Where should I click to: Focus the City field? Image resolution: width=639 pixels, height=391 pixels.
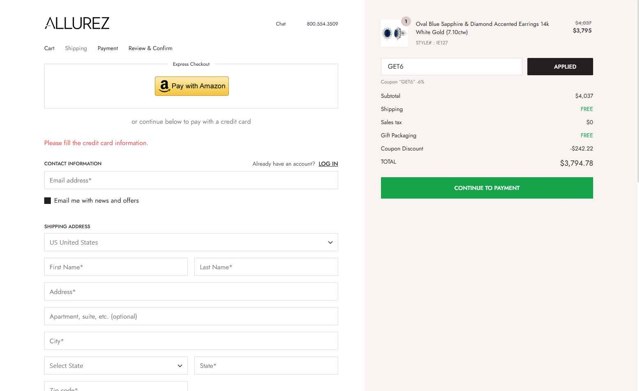191,341
